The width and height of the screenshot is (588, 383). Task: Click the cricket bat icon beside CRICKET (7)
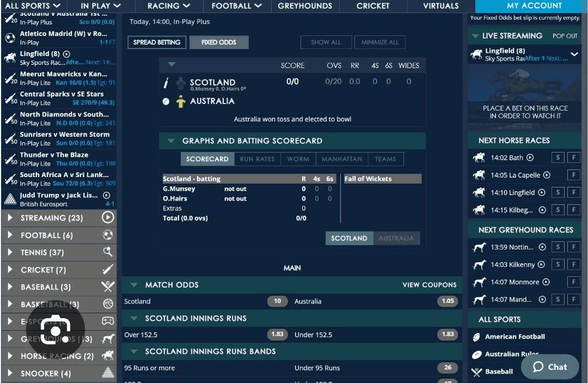(107, 270)
